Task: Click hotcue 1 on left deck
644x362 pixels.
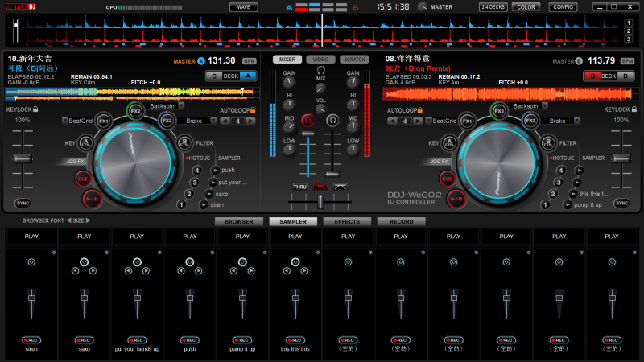Action: [181, 204]
